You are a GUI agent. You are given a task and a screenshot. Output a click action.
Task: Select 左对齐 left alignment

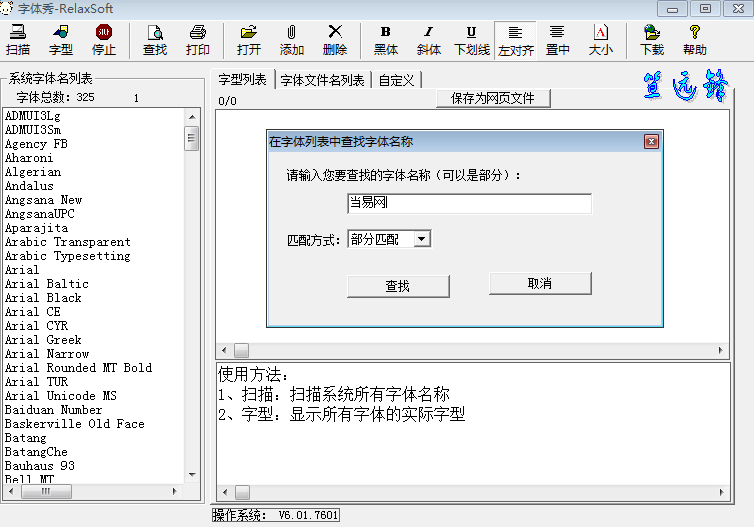(x=515, y=40)
